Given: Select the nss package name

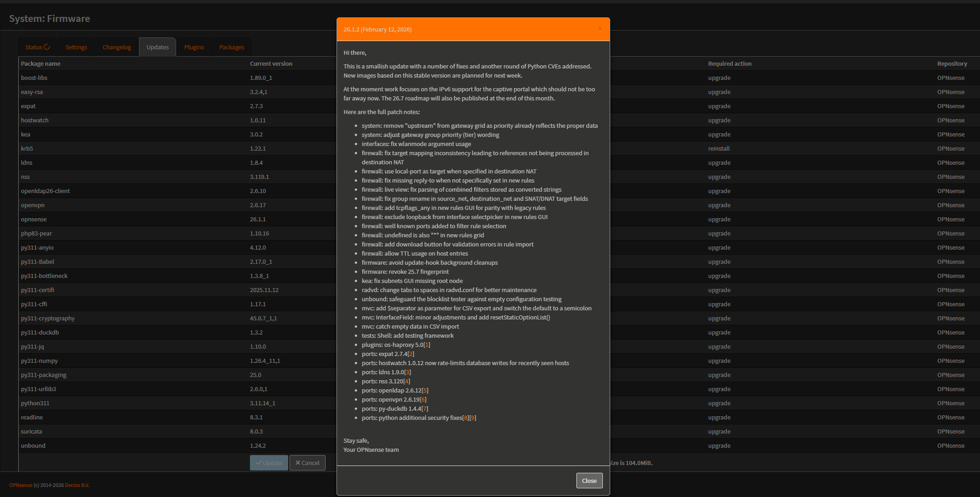Looking at the screenshot, I should 25,177.
